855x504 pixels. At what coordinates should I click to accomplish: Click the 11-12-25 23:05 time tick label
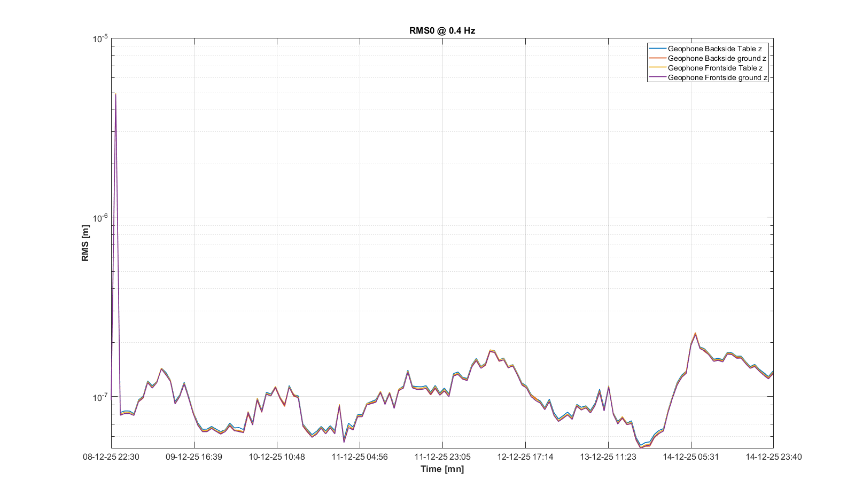[442, 456]
